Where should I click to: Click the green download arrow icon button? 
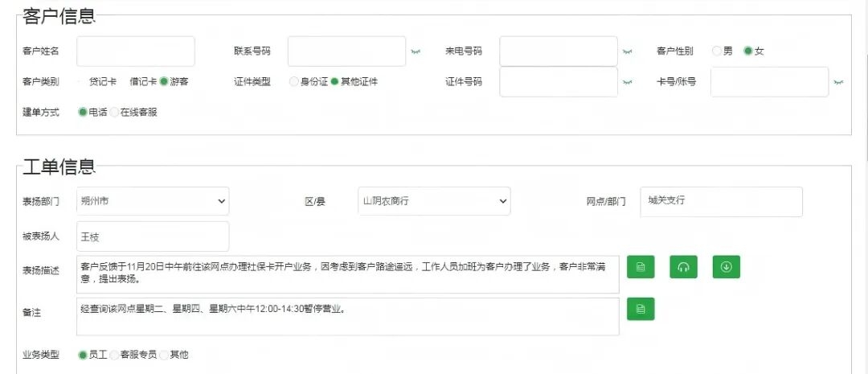point(726,267)
